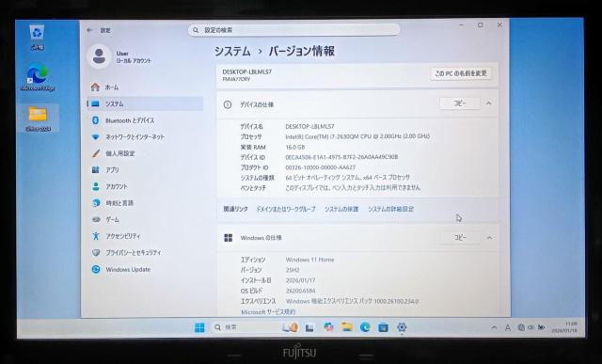Screen dimensions: 602x364
Task: Click the デバイス ID value text
Action: 341,157
